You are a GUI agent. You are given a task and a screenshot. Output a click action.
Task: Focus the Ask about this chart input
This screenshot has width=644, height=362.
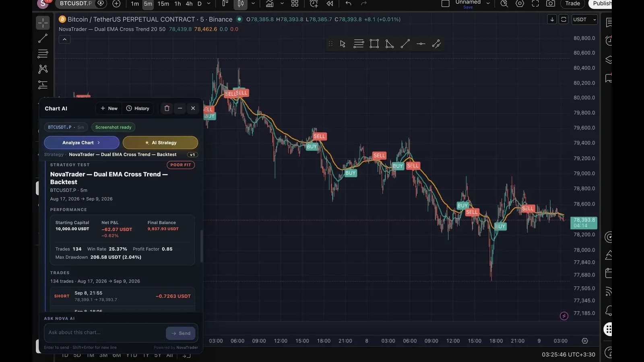tap(105, 333)
